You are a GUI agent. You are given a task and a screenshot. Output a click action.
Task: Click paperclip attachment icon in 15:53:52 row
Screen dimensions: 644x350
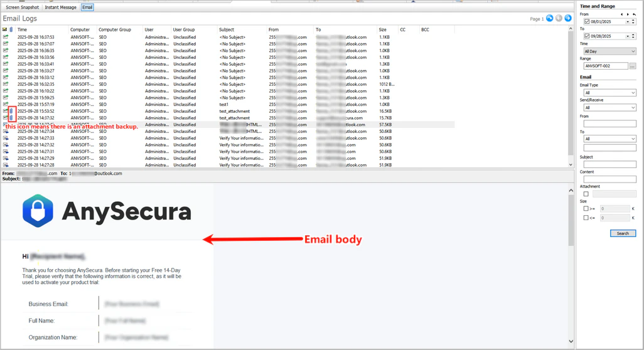[x=11, y=111]
